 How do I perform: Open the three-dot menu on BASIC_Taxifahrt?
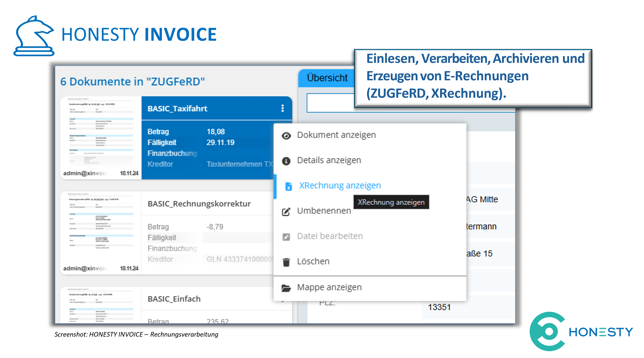point(282,108)
